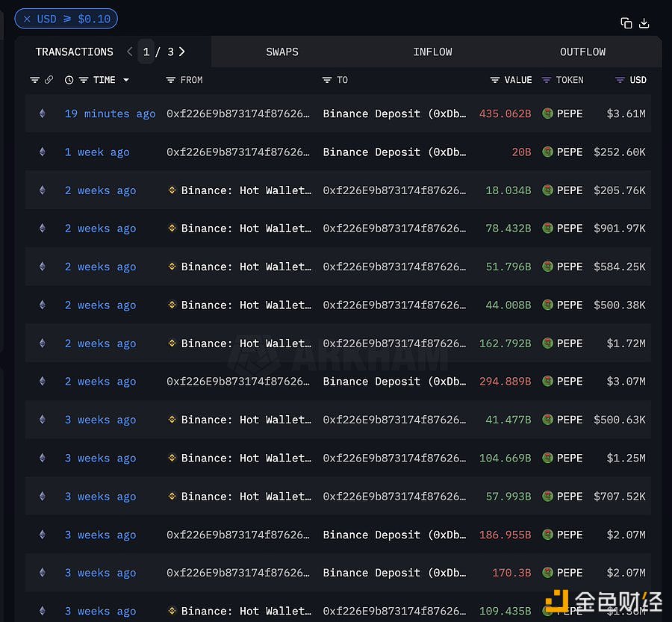Switch to the OUTFLOW tab
This screenshot has width=672, height=622.
583,52
